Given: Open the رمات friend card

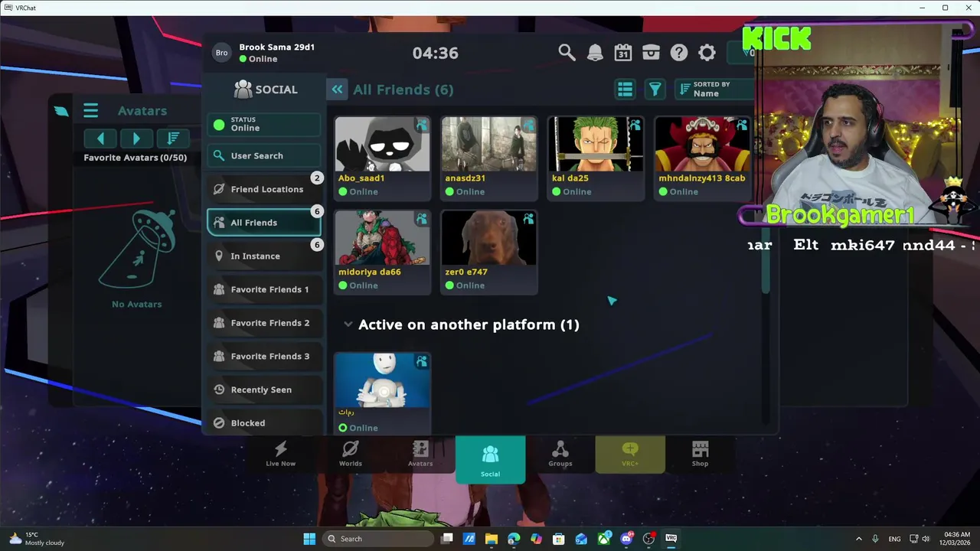Looking at the screenshot, I should pos(382,393).
